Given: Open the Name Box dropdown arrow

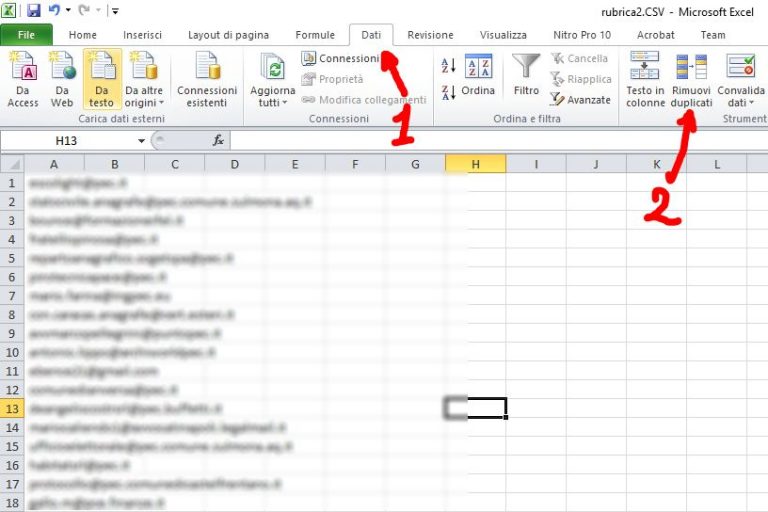Looking at the screenshot, I should [x=141, y=141].
